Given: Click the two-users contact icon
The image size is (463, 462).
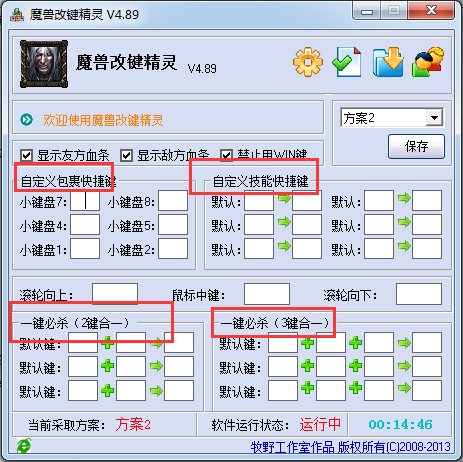Looking at the screenshot, I should point(428,62).
